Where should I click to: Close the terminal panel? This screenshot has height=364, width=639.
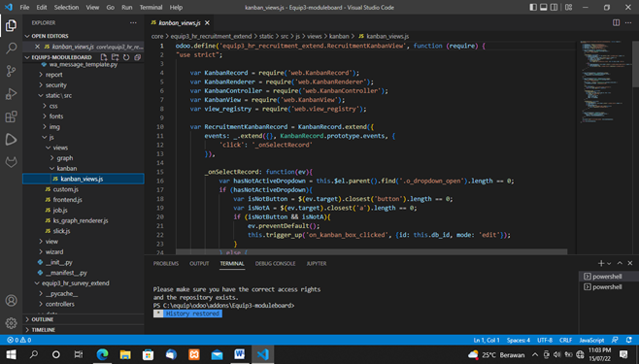coord(630,263)
